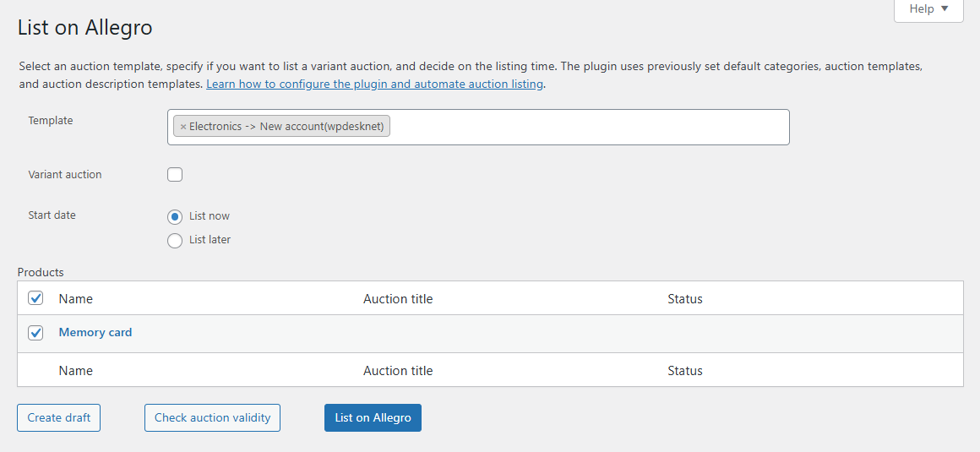The image size is (980, 452).
Task: Toggle the select-all products header checkbox
Action: [x=35, y=299]
